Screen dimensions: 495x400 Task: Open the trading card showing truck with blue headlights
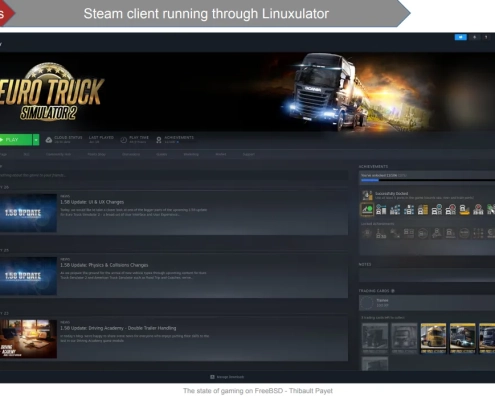click(x=462, y=338)
